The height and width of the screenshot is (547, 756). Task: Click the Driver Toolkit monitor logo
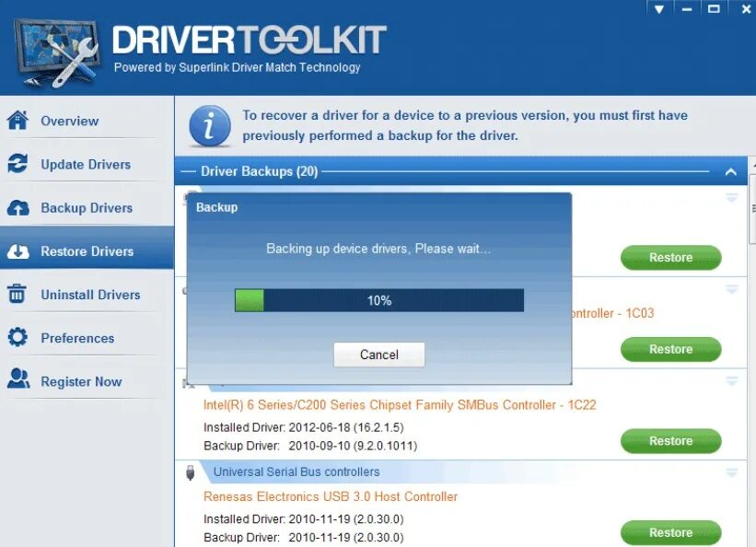(x=56, y=52)
